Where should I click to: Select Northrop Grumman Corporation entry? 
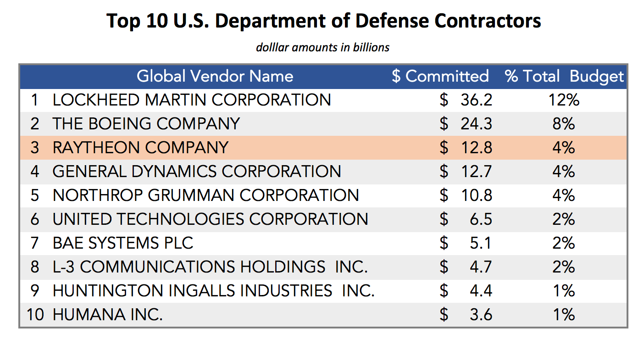(205, 195)
